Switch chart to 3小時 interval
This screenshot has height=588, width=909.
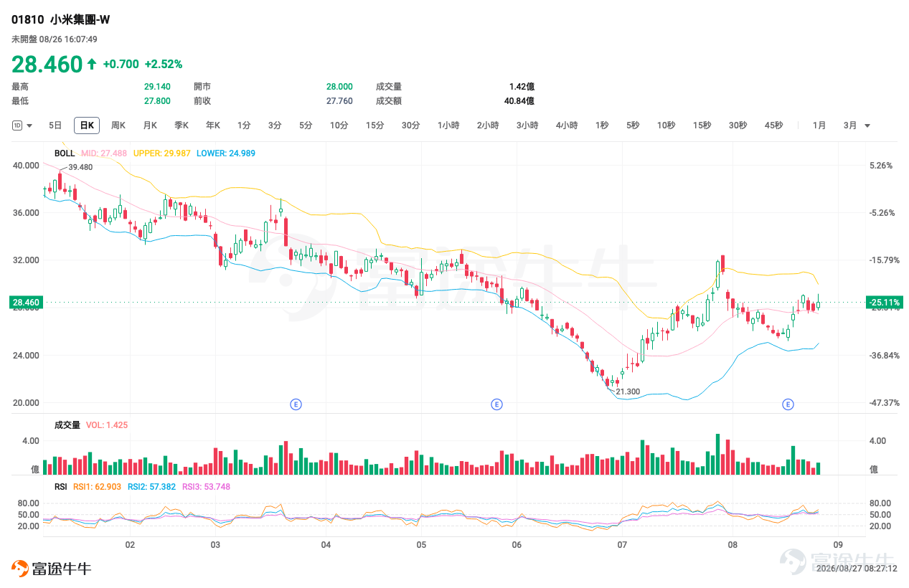pos(527,125)
